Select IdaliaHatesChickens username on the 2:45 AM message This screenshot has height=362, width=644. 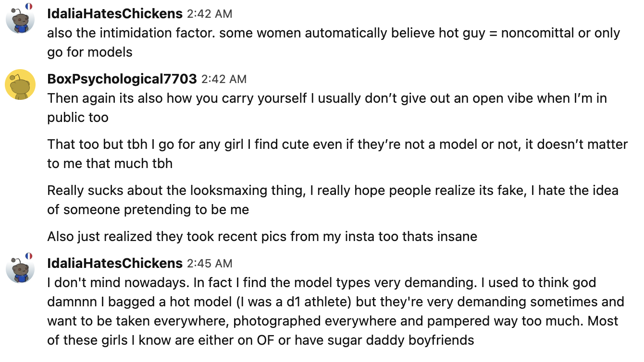coord(115,263)
